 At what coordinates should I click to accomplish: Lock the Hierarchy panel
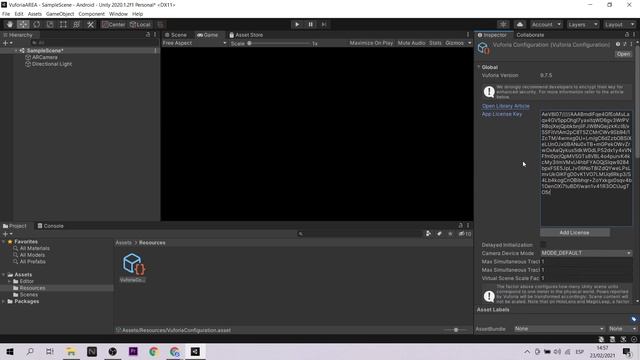coord(148,35)
